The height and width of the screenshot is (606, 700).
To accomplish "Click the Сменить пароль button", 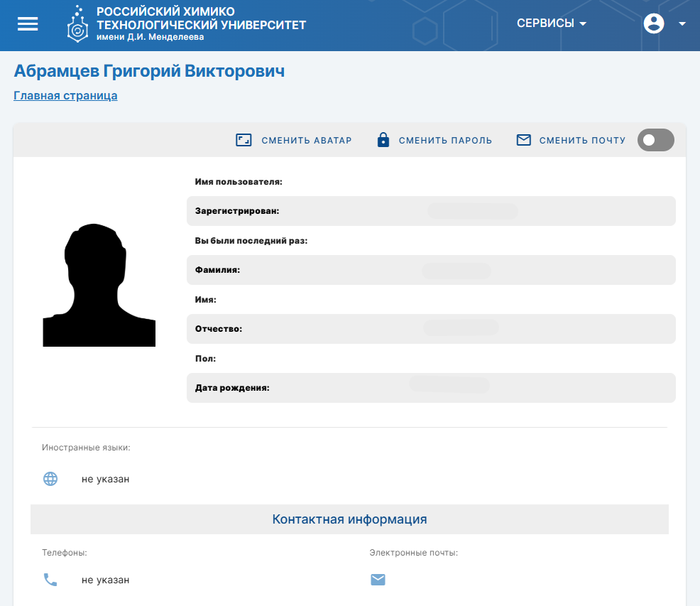I will point(445,140).
